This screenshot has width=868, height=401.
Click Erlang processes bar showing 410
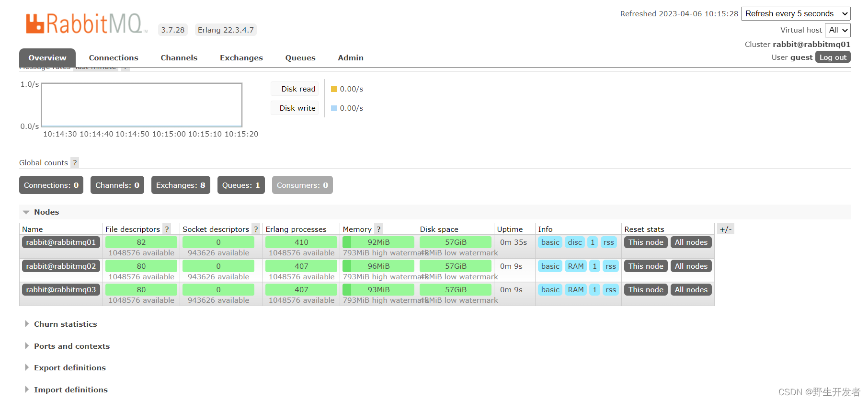301,242
